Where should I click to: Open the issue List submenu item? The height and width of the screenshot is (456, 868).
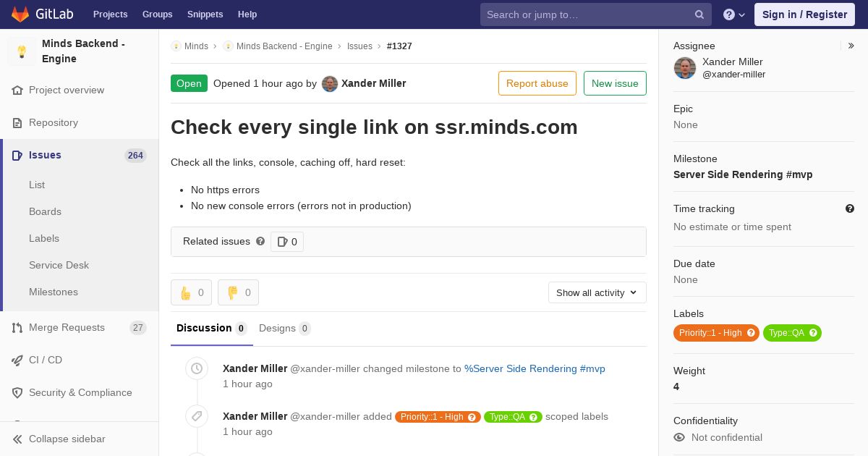(37, 185)
